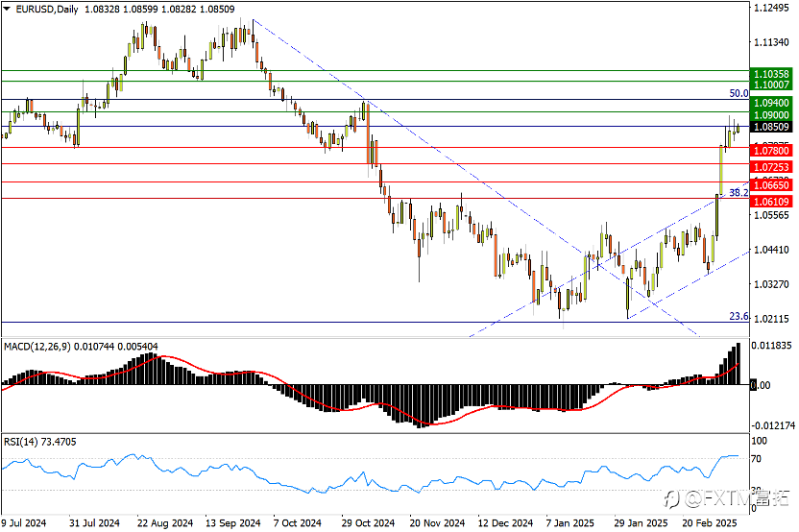The image size is (799, 532).
Task: Click the price scale value 1.02115
Action: click(x=771, y=319)
